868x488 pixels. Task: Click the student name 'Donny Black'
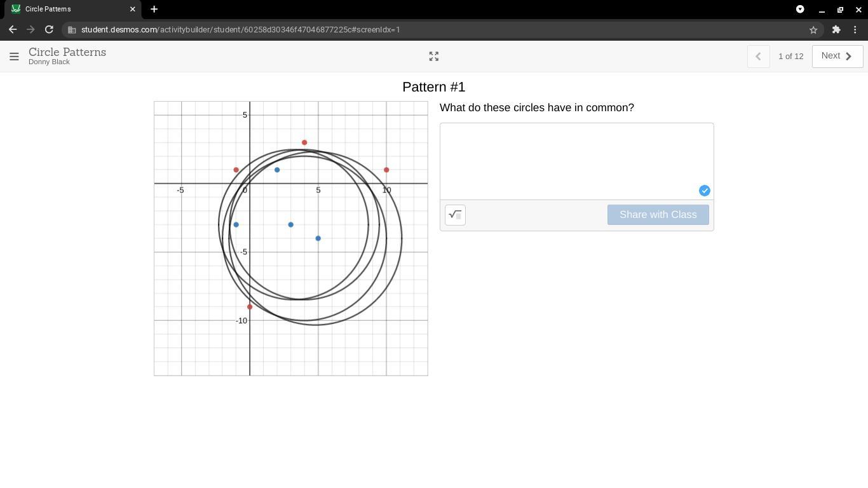(x=49, y=62)
